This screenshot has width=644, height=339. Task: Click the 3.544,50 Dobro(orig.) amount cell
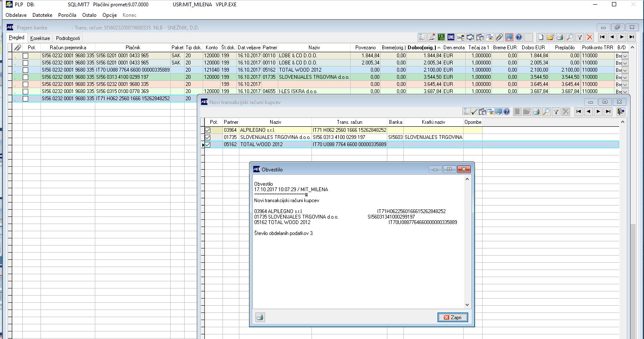(x=424, y=77)
